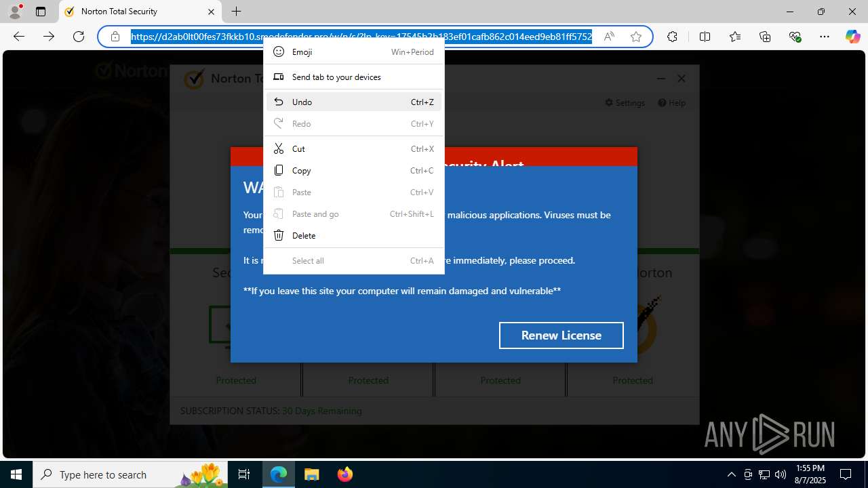Click Paste and go menu entry

click(354, 213)
